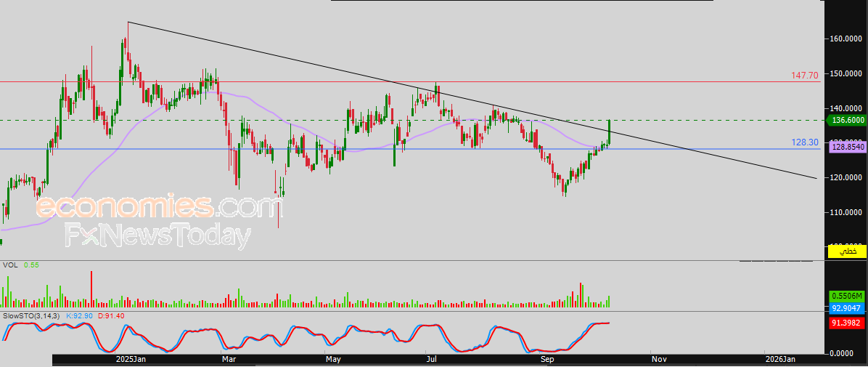
Task: Click the D:91.40 stochastic value readout
Action: pyautogui.click(x=112, y=316)
